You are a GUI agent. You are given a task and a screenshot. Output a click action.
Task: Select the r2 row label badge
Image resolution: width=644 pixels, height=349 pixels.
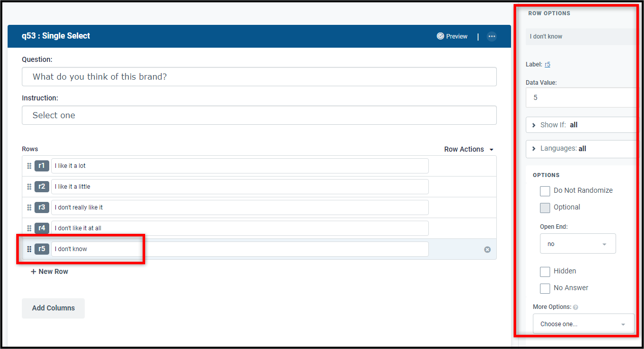point(42,187)
